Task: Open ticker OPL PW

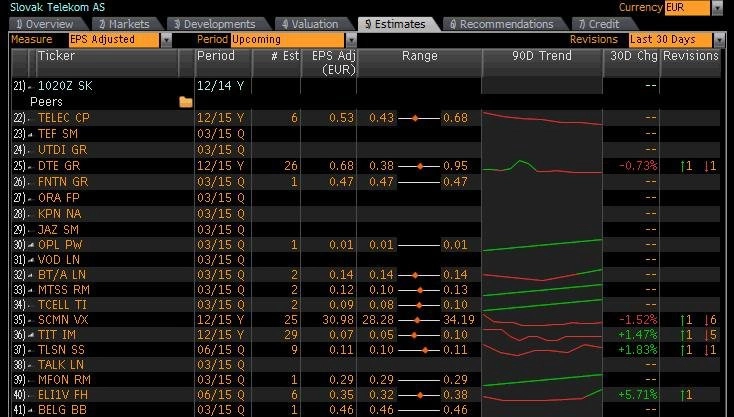Action: 60,245
